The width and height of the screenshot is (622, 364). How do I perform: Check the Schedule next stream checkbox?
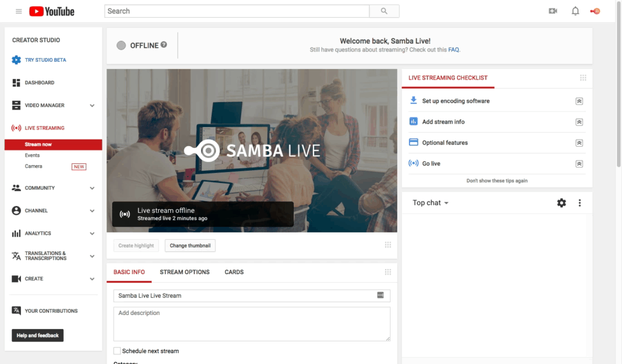click(x=117, y=351)
